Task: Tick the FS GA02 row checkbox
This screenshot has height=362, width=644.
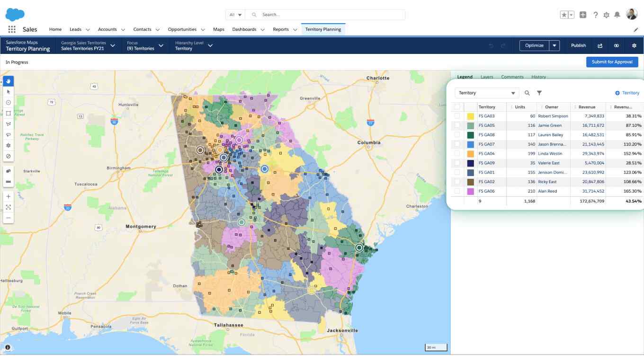Action: pos(457,182)
